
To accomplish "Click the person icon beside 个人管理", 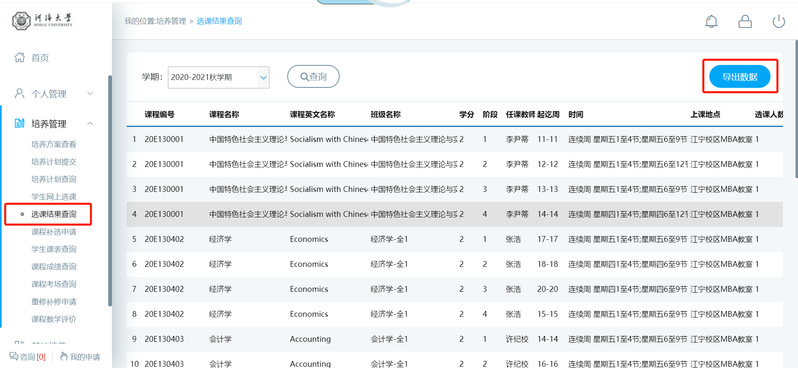I will click(x=19, y=93).
